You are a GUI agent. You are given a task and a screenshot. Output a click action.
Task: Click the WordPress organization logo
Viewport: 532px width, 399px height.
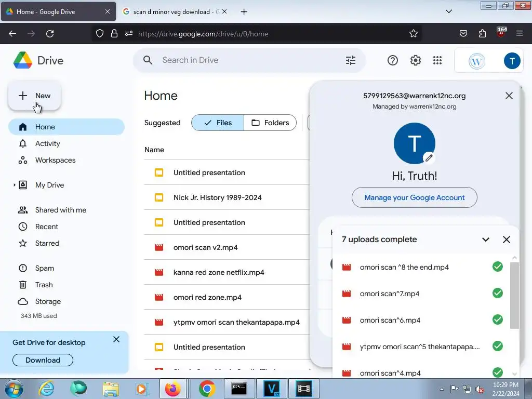477,61
